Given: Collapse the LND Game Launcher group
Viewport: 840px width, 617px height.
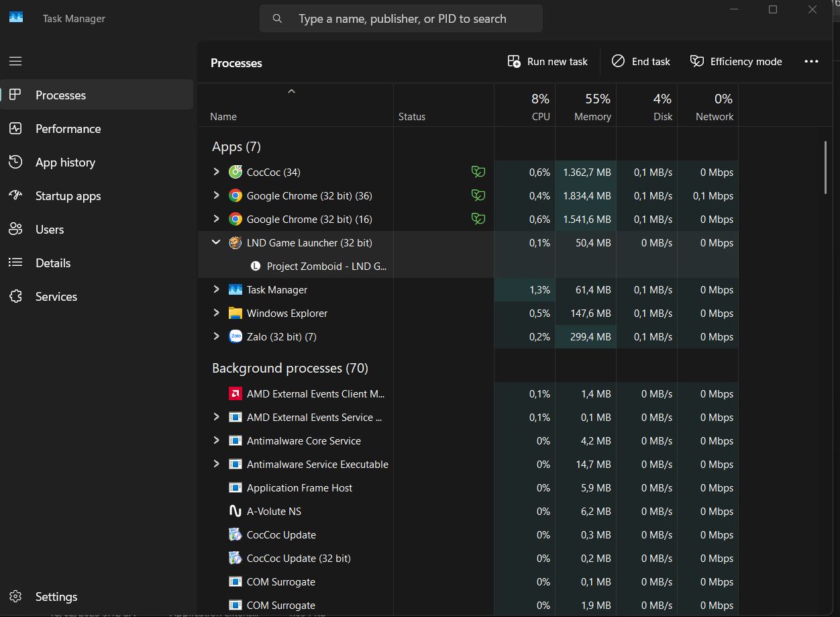Looking at the screenshot, I should coord(216,242).
